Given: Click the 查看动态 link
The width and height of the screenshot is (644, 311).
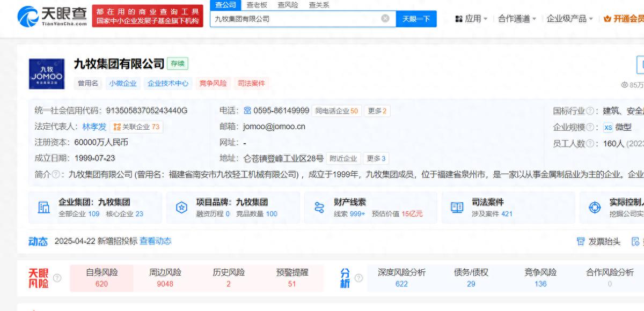Looking at the screenshot, I should tap(156, 241).
